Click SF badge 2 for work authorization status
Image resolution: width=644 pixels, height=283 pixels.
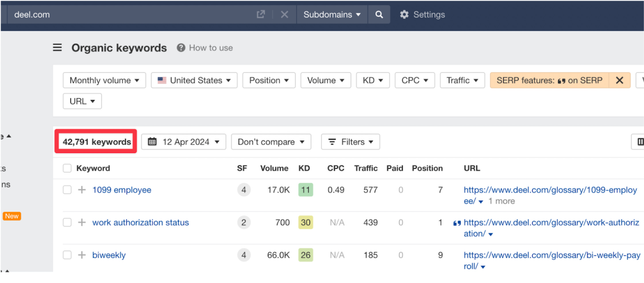point(244,222)
